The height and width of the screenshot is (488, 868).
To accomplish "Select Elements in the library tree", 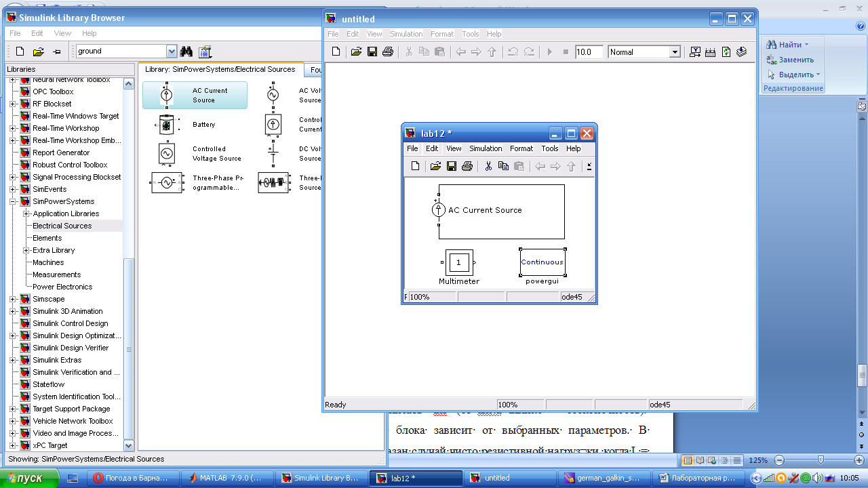I will [47, 238].
